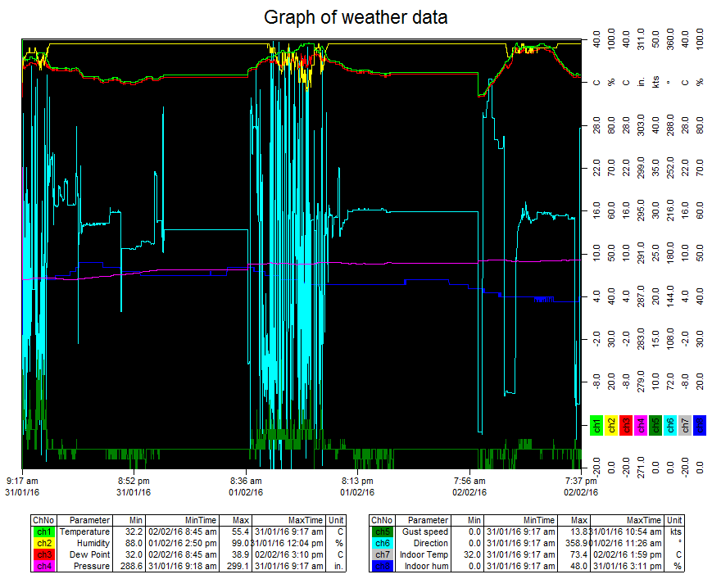Select the ch6 cyan legend icon
This screenshot has height=588, width=712.
(x=669, y=424)
